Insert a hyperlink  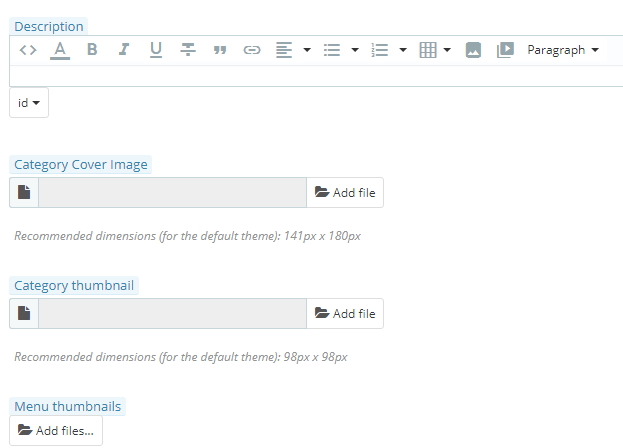pyautogui.click(x=252, y=50)
